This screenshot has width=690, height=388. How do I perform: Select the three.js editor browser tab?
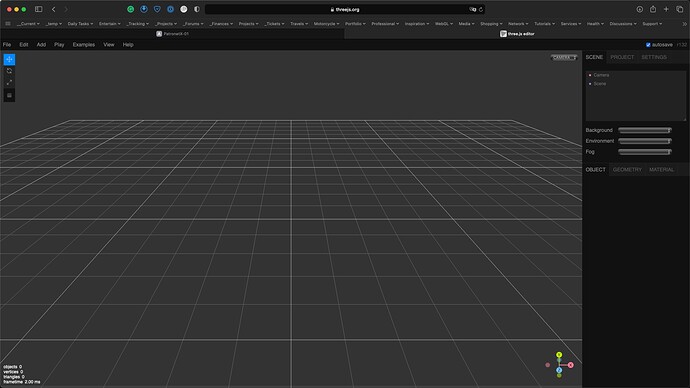point(517,34)
